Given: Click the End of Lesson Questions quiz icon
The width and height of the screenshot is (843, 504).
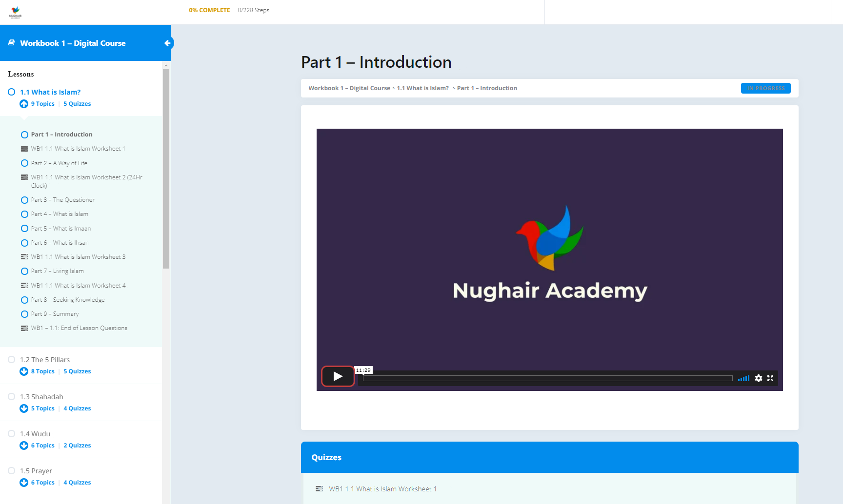Looking at the screenshot, I should (x=24, y=329).
